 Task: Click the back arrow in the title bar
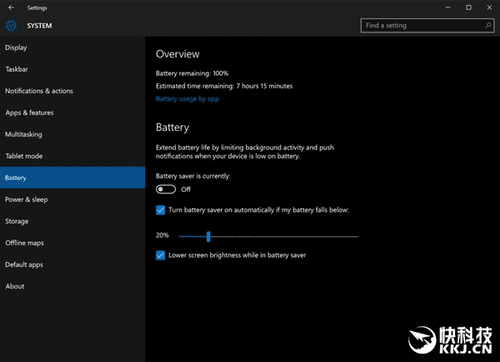(11, 8)
